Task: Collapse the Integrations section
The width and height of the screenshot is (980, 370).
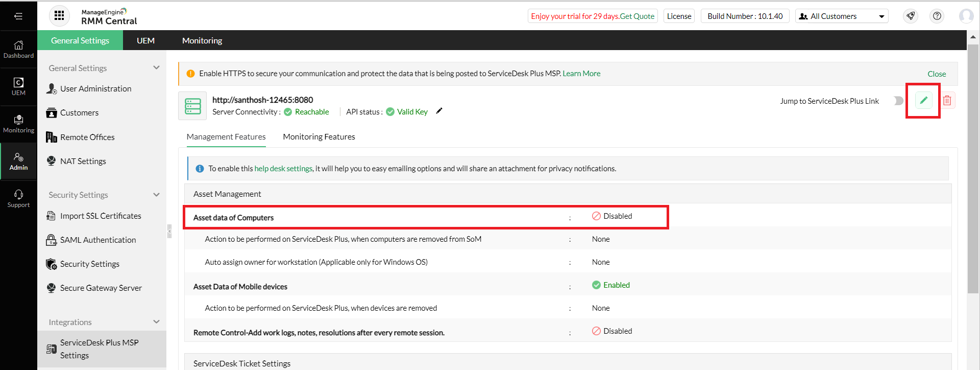Action: [156, 322]
